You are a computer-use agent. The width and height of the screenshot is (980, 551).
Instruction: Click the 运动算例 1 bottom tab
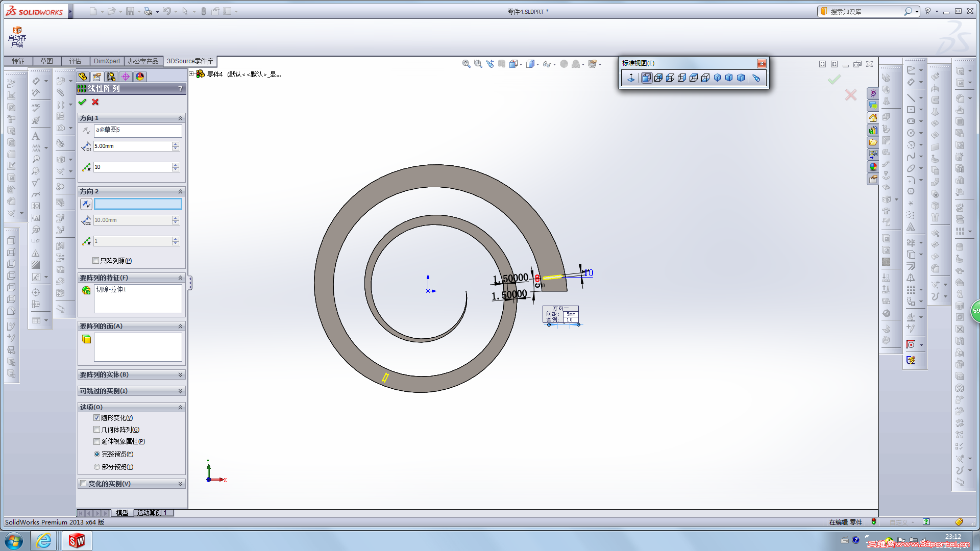[x=152, y=513]
